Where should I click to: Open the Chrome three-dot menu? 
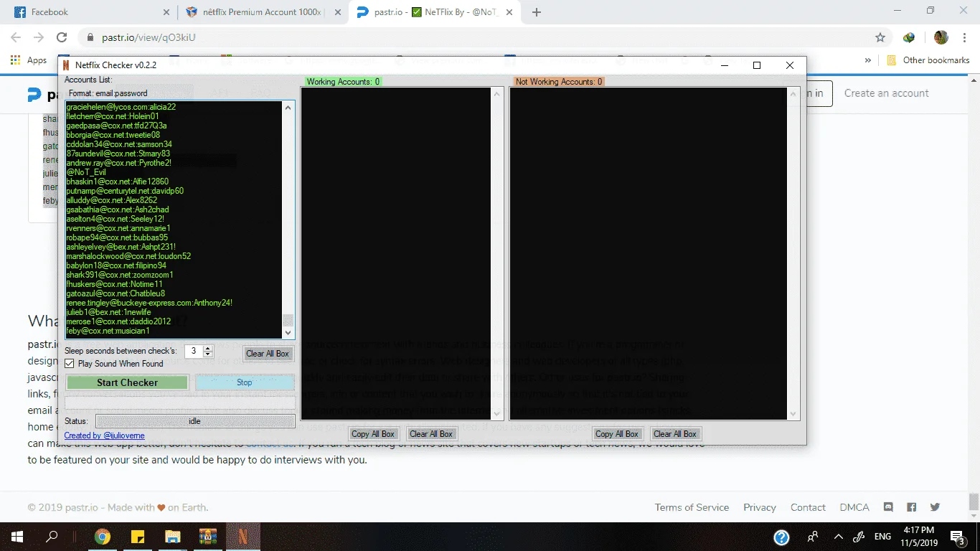[x=965, y=37]
